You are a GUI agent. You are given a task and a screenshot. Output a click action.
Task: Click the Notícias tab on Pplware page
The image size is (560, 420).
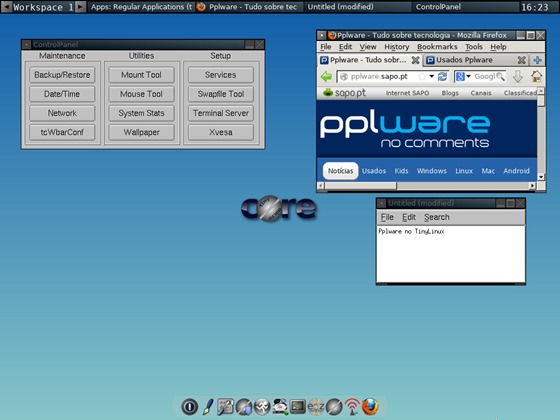[340, 171]
